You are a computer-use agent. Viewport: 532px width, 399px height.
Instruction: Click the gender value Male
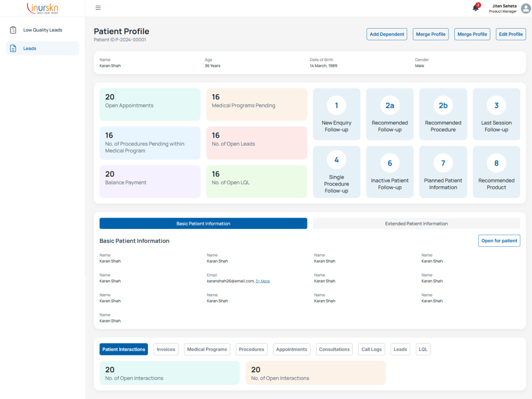point(419,66)
